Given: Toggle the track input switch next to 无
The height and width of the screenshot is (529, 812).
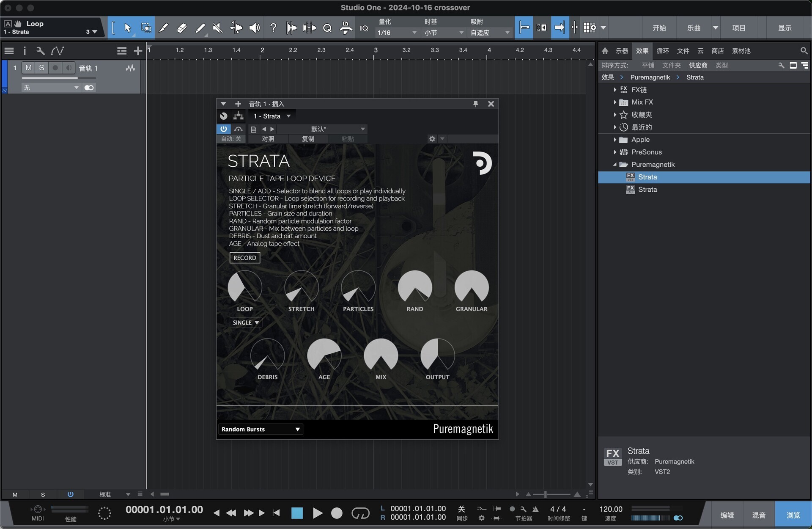Looking at the screenshot, I should pos(89,88).
